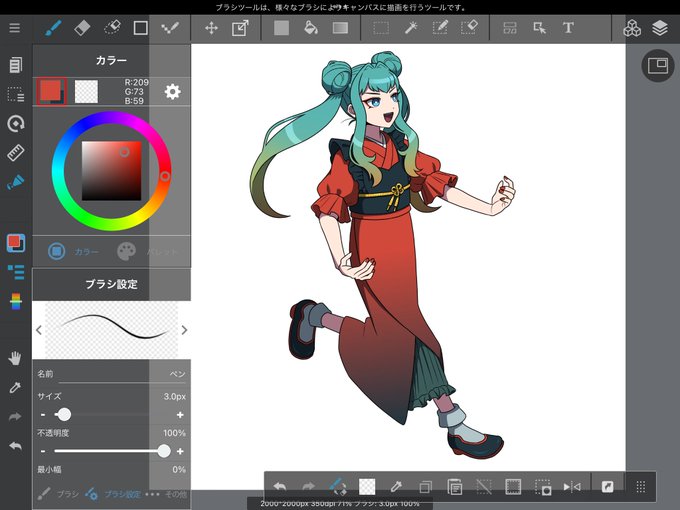The image size is (680, 510).
Task: Toggle the color panel sidebar icon
Action: click(x=16, y=243)
